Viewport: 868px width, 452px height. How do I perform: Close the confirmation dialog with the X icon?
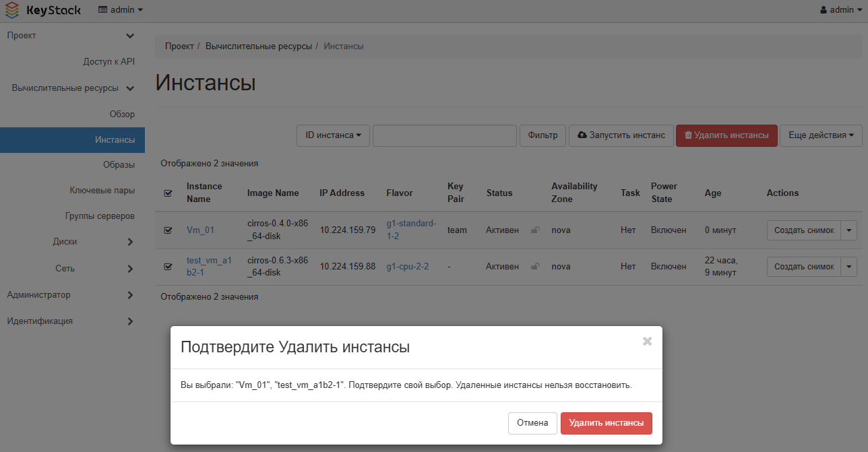pyautogui.click(x=647, y=341)
